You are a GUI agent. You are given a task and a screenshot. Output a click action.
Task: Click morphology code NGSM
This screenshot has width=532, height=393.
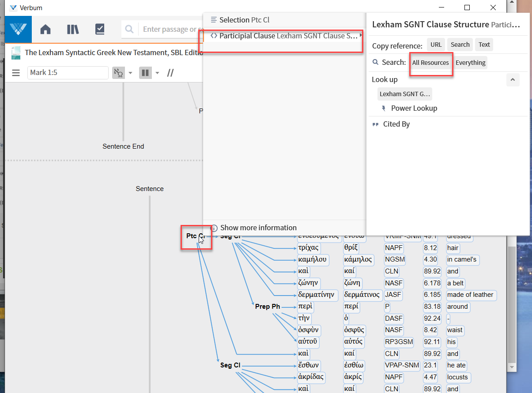395,259
